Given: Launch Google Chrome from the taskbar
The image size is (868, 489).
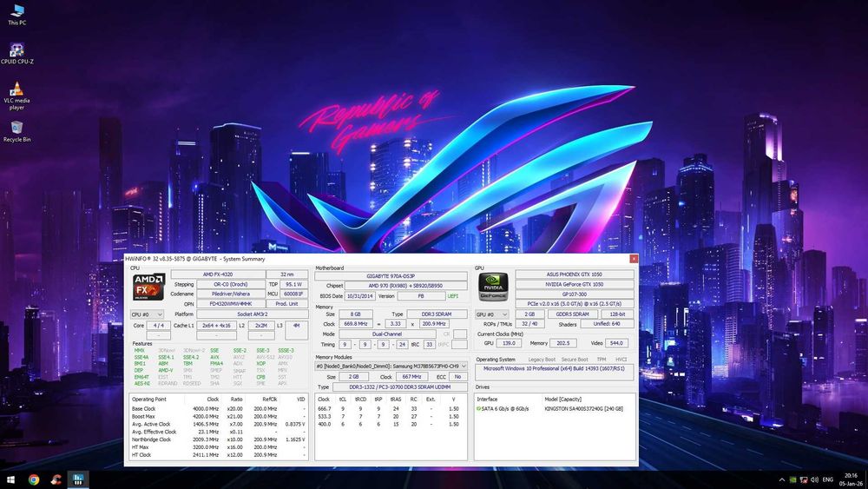Looking at the screenshot, I should (34, 479).
